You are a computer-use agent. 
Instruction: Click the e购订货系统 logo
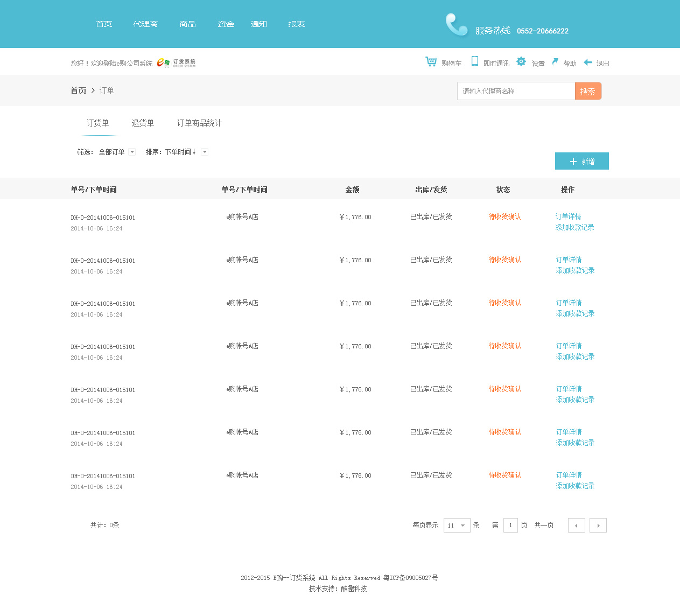pos(176,62)
